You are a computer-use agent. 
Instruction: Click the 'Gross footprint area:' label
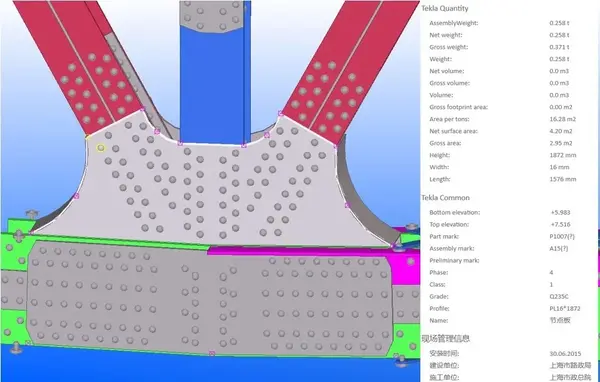coord(458,107)
